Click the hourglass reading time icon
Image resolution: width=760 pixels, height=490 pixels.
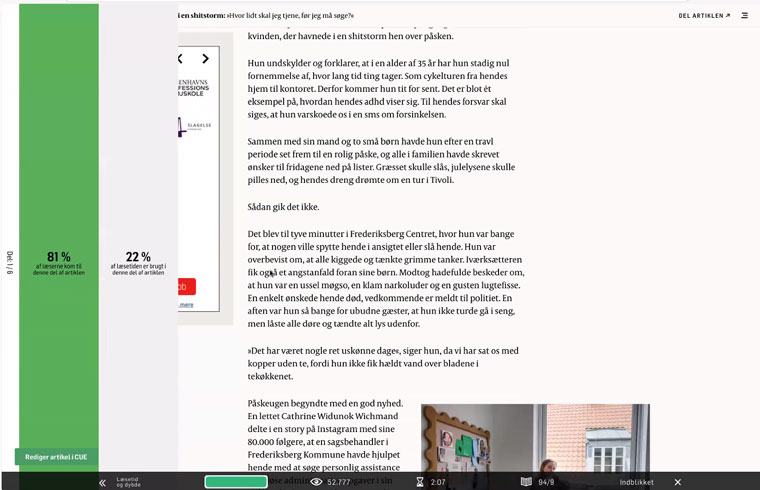420,482
